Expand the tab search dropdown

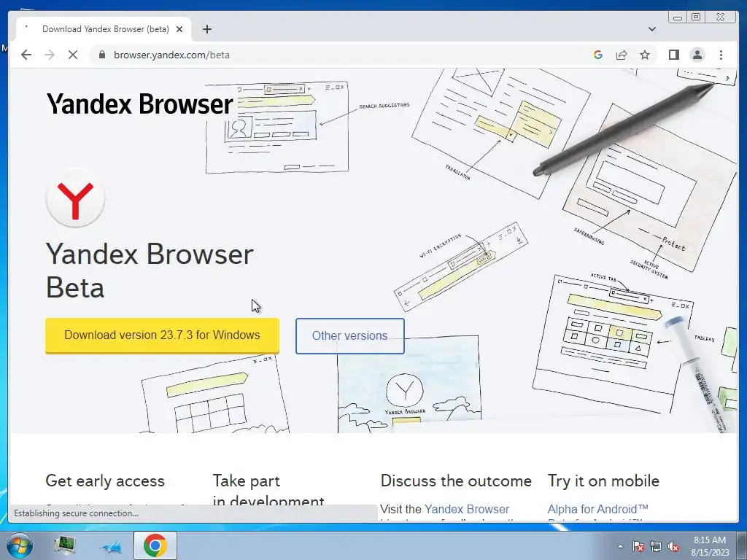pyautogui.click(x=651, y=29)
